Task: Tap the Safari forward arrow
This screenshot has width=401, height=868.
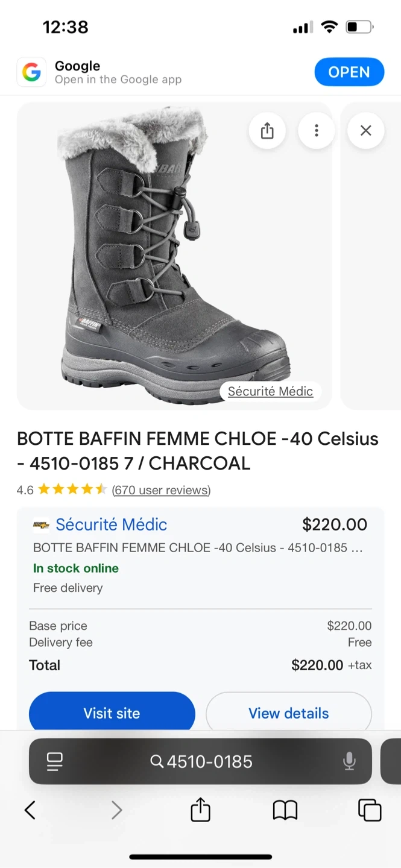Action: (x=116, y=810)
